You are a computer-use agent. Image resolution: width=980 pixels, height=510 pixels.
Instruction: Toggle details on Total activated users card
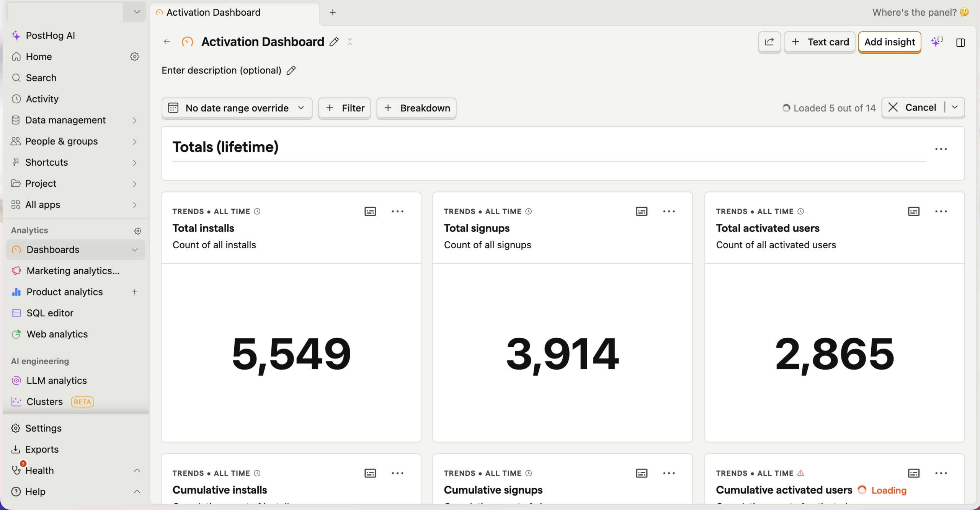tap(913, 211)
